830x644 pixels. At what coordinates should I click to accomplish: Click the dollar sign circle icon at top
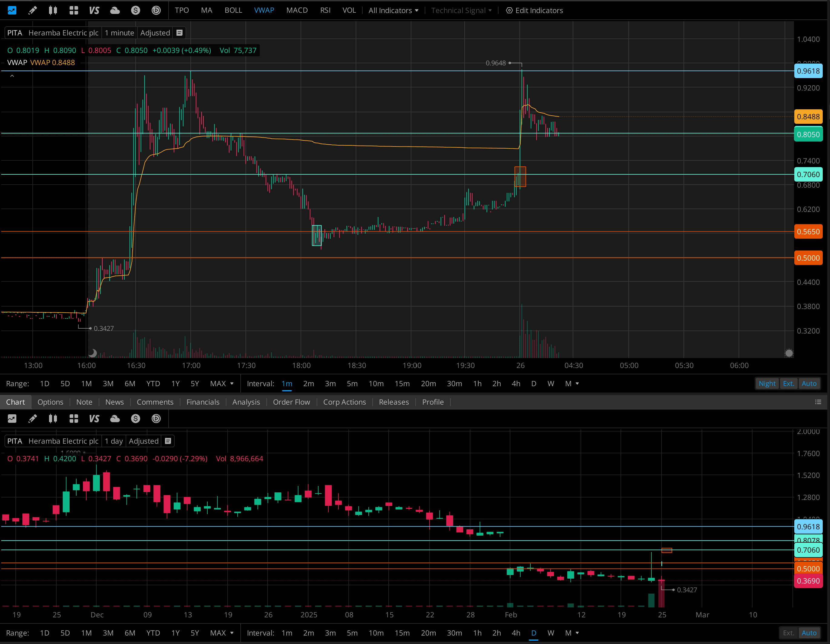tap(135, 10)
